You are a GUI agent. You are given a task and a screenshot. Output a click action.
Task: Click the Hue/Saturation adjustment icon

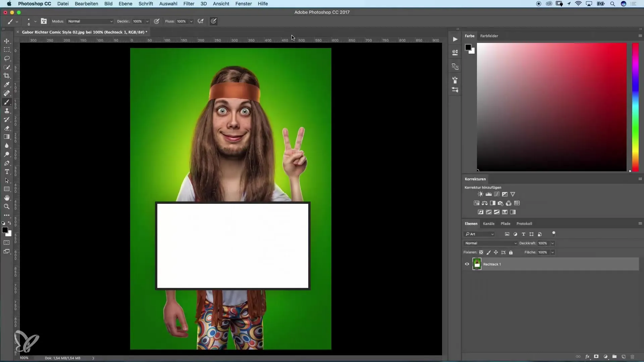[x=476, y=203]
